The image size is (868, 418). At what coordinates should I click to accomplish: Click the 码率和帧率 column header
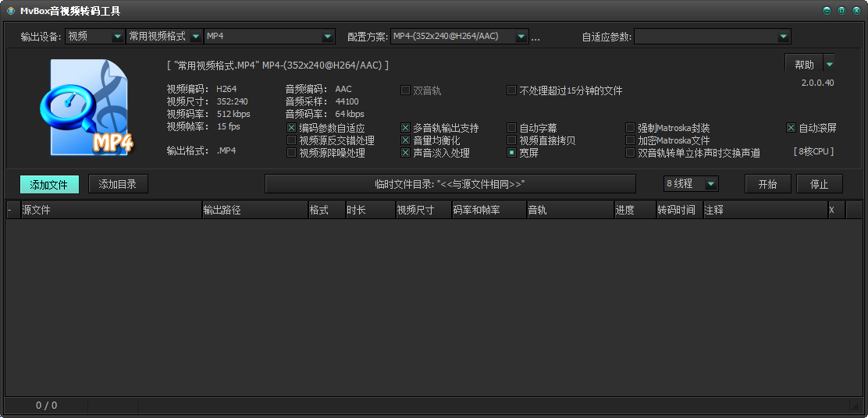pyautogui.click(x=489, y=210)
